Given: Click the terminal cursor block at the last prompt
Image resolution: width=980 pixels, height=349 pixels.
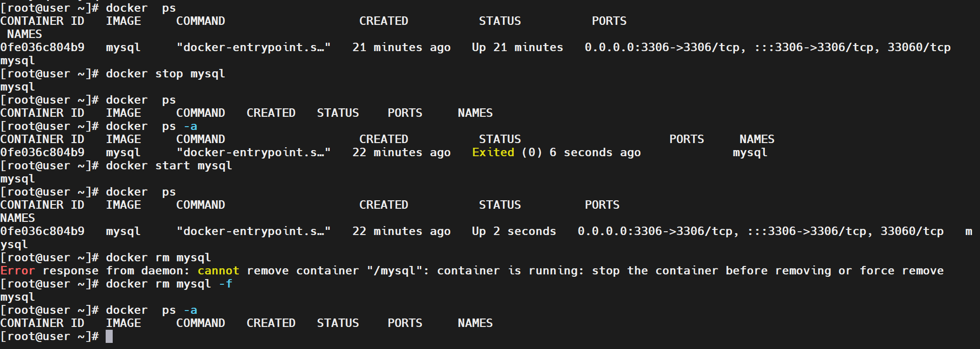Looking at the screenshot, I should click(x=109, y=336).
